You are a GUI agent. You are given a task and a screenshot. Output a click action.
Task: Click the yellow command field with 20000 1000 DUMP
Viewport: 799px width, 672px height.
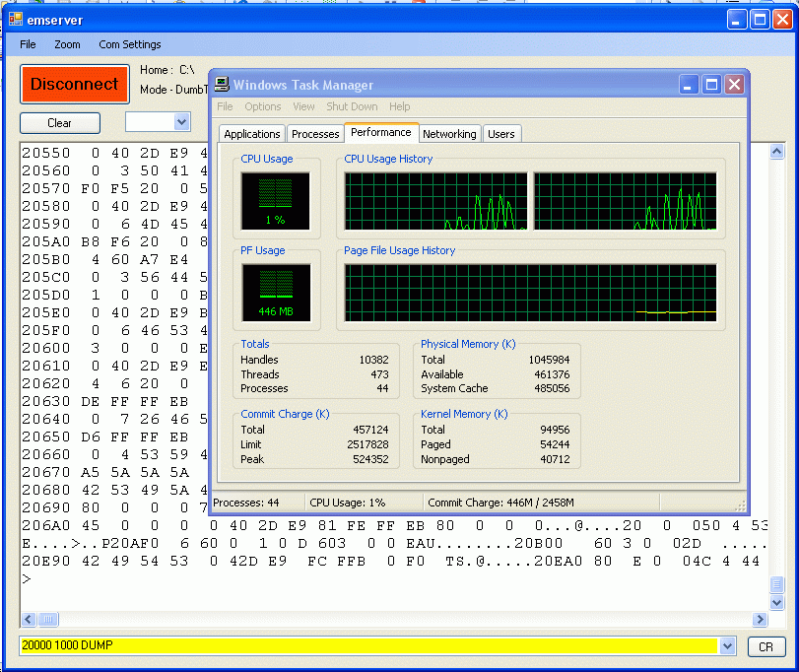(369, 645)
